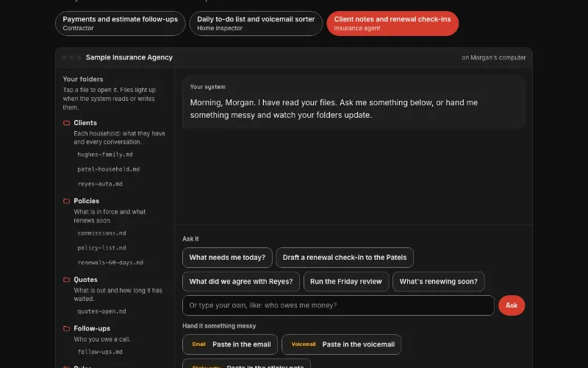Open reyes-auto.md file
Viewport: 588px width, 368px height.
[100, 184]
